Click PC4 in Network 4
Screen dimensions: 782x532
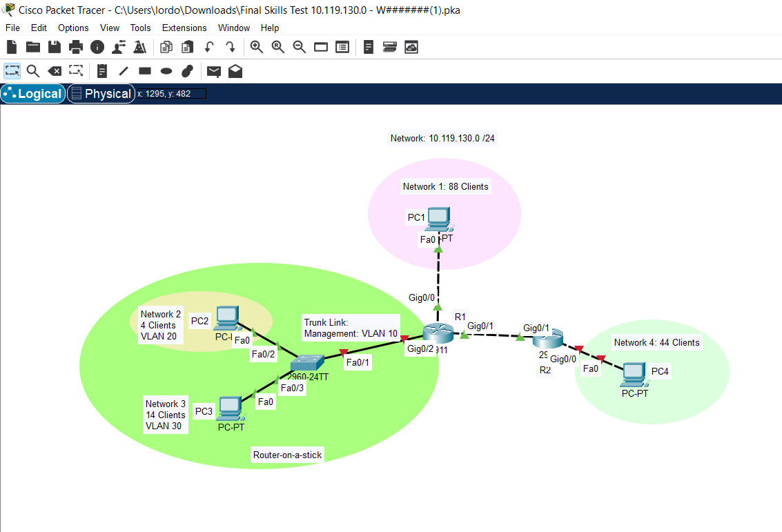633,375
